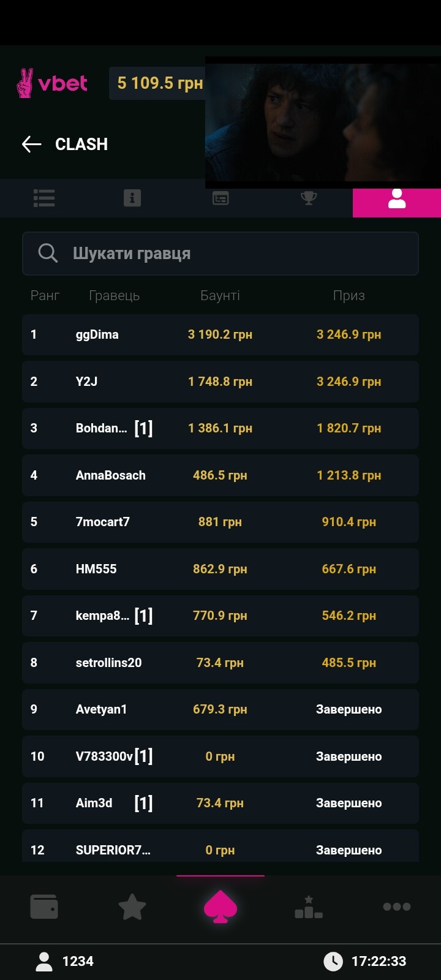The image size is (441, 980).
Task: Open favorites star in bottom navigation
Action: 132,907
